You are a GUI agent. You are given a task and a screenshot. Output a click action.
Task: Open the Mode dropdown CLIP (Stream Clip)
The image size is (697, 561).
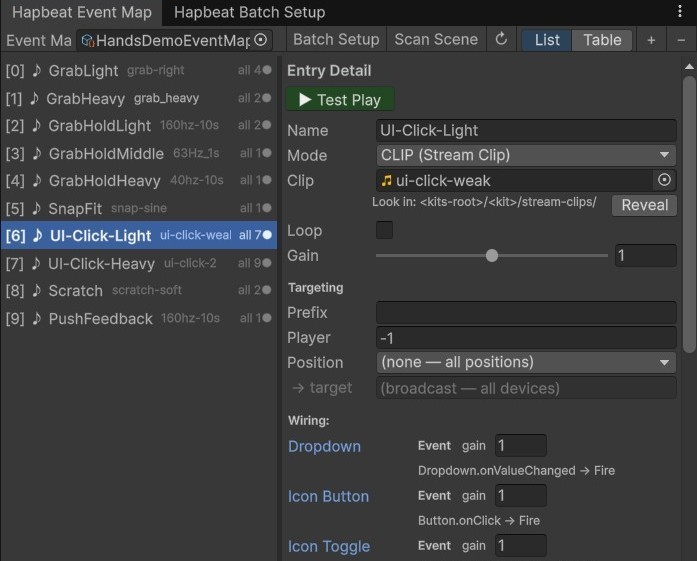click(526, 155)
